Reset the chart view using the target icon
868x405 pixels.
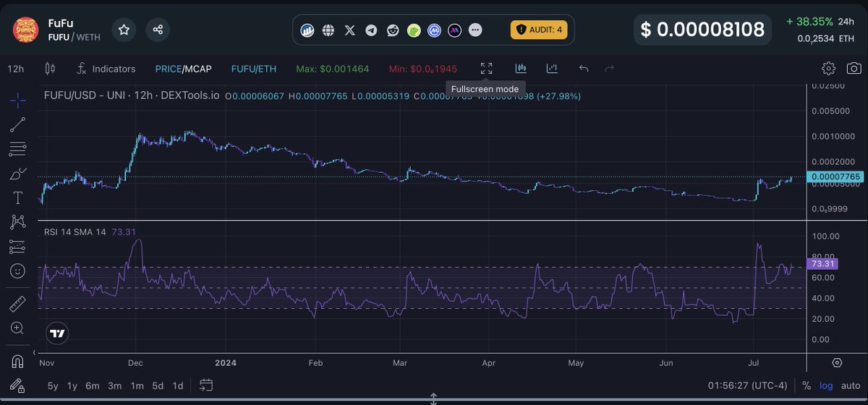[837, 362]
